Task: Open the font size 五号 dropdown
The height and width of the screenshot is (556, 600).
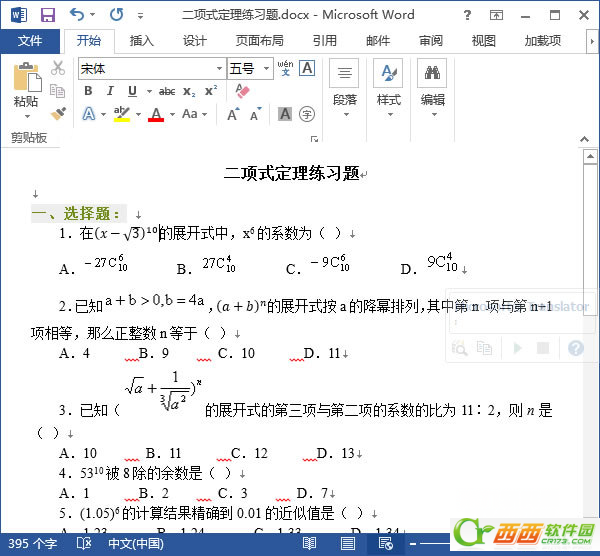Action: click(266, 68)
